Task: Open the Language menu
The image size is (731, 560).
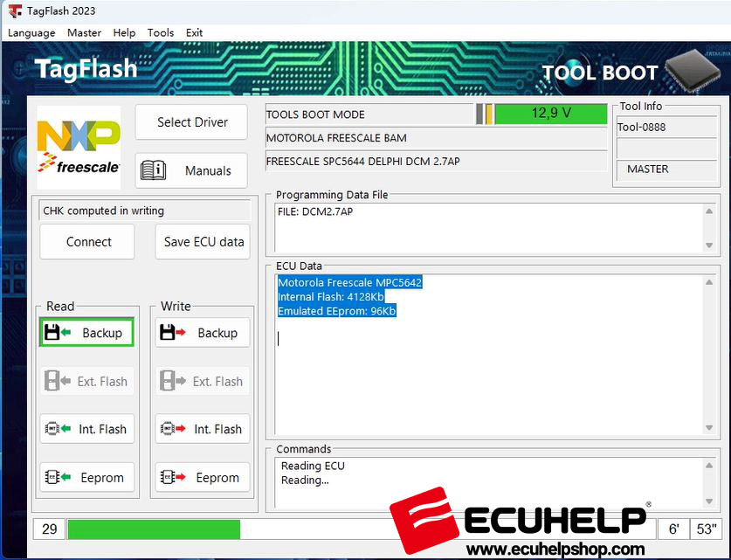Action: (x=31, y=32)
